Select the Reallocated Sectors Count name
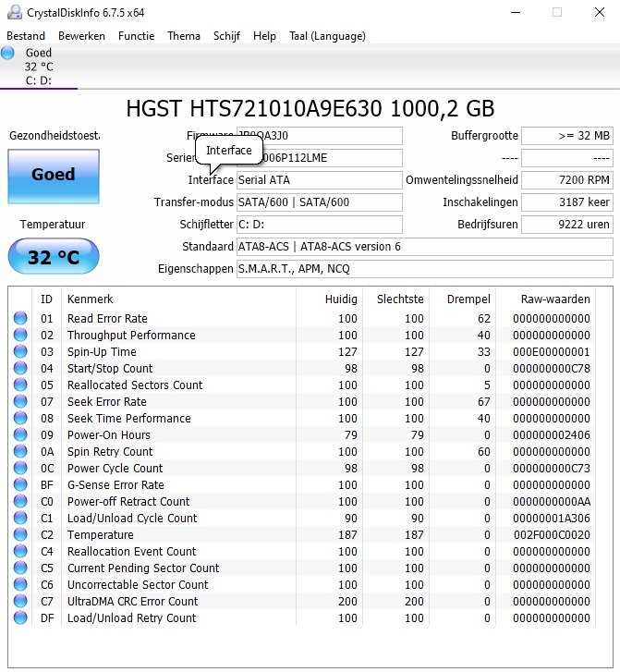This screenshot has width=620, height=672. click(x=135, y=385)
